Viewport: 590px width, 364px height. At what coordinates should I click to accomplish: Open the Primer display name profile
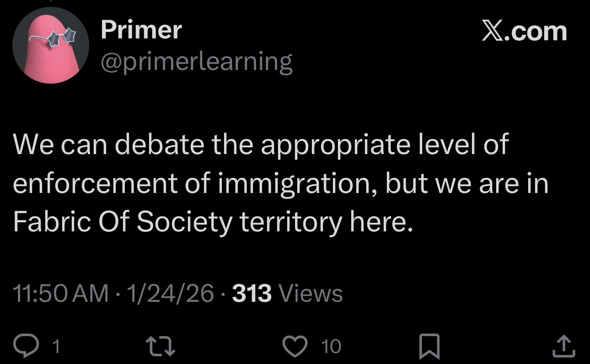[x=141, y=31]
